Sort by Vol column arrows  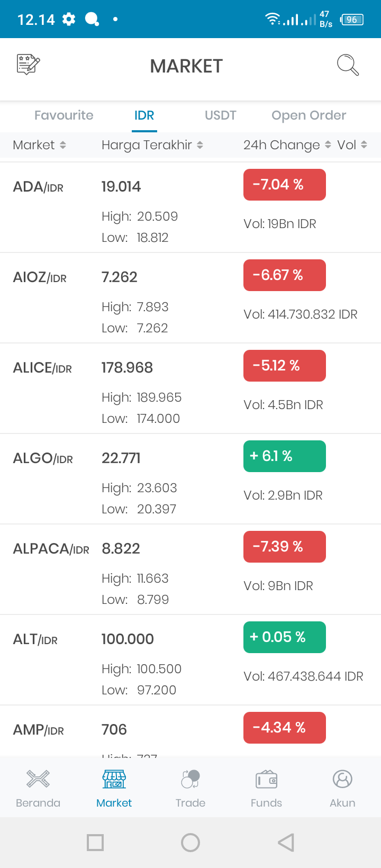coord(364,145)
